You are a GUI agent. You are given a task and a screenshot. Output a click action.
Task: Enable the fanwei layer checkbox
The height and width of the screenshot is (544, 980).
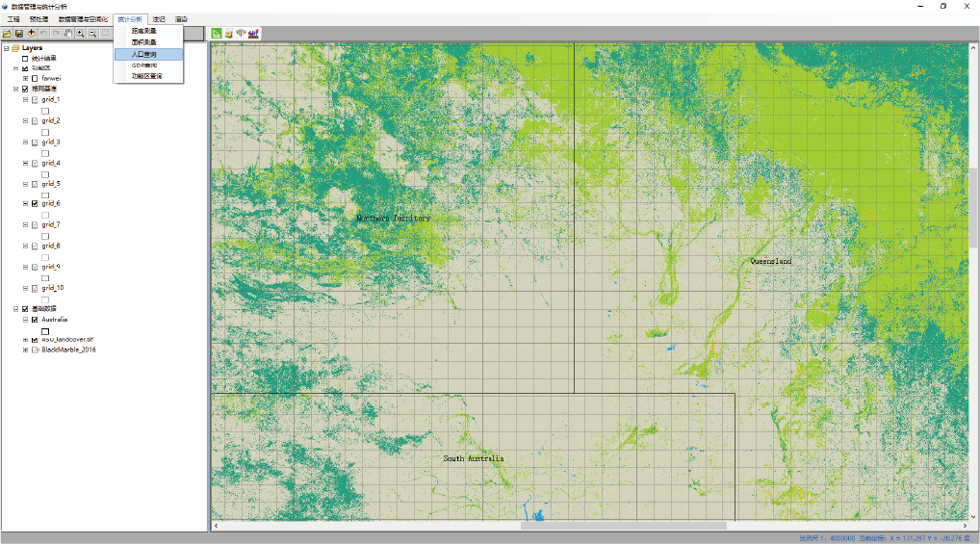[x=36, y=78]
